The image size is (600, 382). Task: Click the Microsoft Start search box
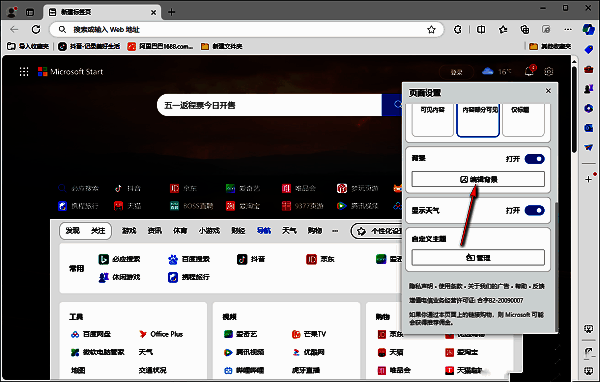[269, 105]
